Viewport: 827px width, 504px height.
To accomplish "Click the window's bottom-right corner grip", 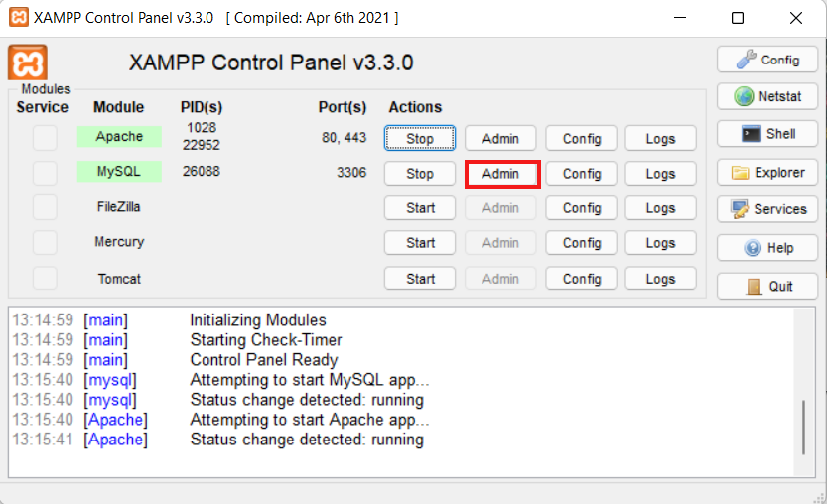I will (819, 497).
